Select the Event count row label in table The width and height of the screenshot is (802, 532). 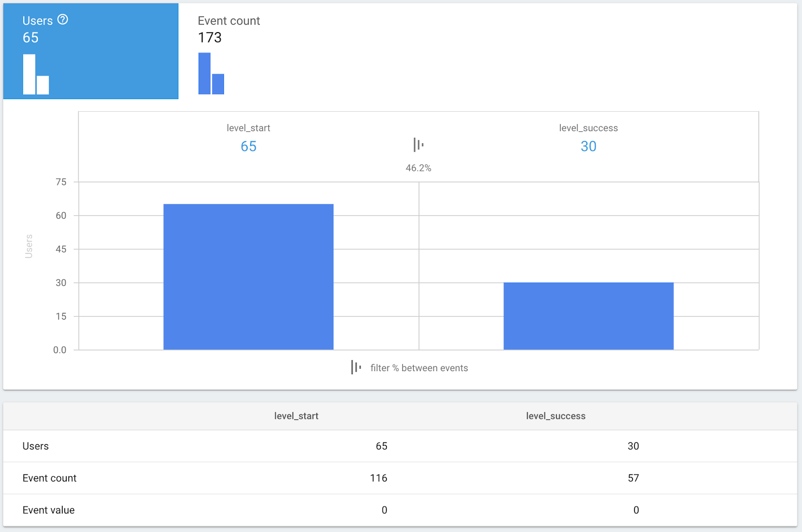pyautogui.click(x=50, y=478)
